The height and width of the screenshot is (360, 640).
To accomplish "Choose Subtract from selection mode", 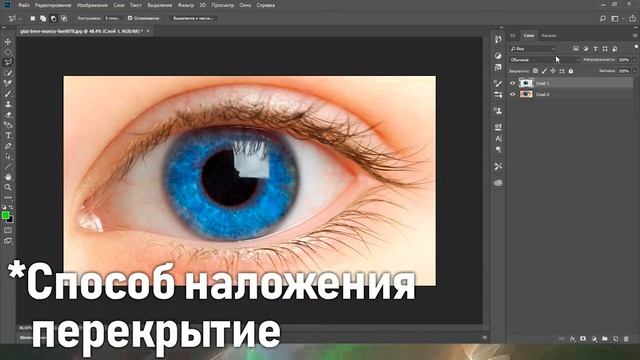I will 53,18.
